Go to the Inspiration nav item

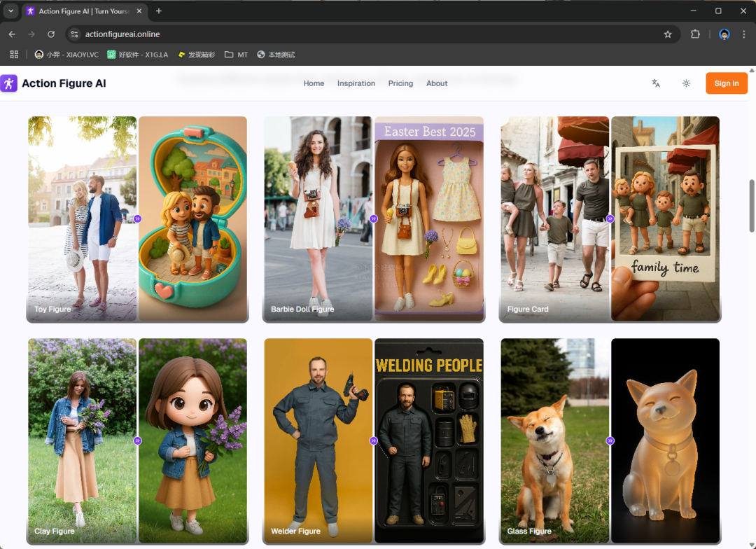[x=356, y=83]
